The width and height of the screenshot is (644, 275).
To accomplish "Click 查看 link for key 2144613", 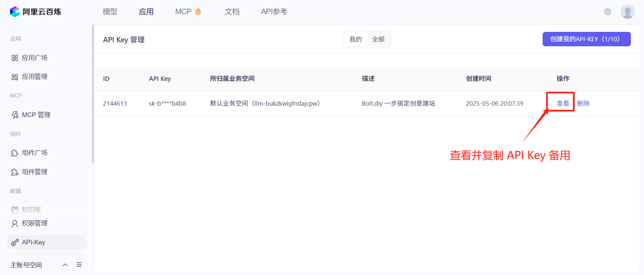I will 563,103.
